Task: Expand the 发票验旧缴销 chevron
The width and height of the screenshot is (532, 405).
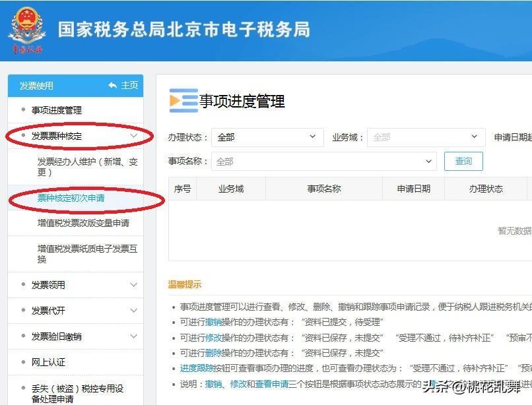Action: (133, 336)
